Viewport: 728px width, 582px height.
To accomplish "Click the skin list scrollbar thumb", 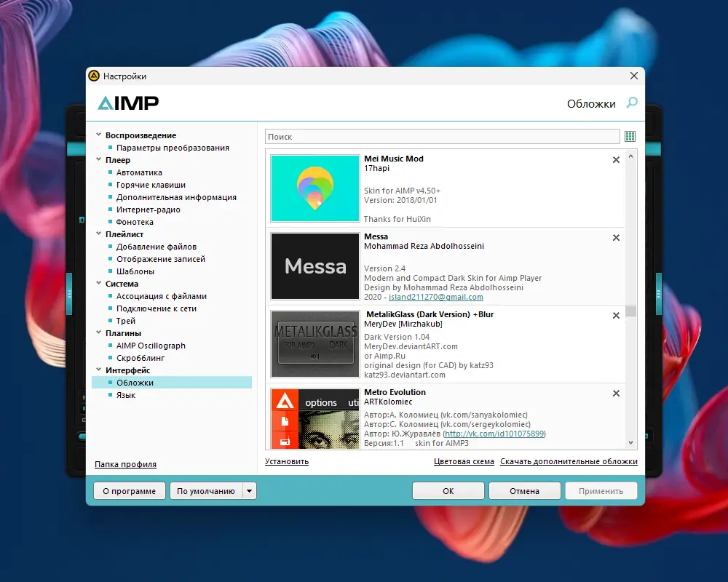I will (x=630, y=311).
